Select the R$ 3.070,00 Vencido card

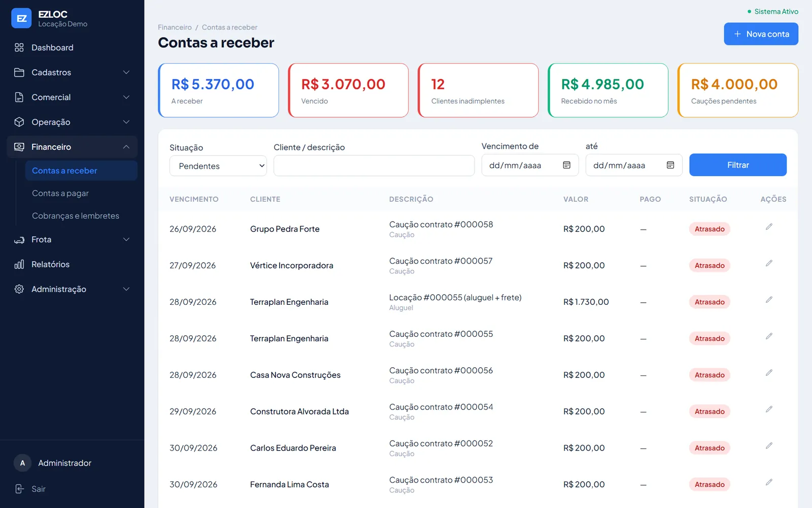tap(348, 90)
